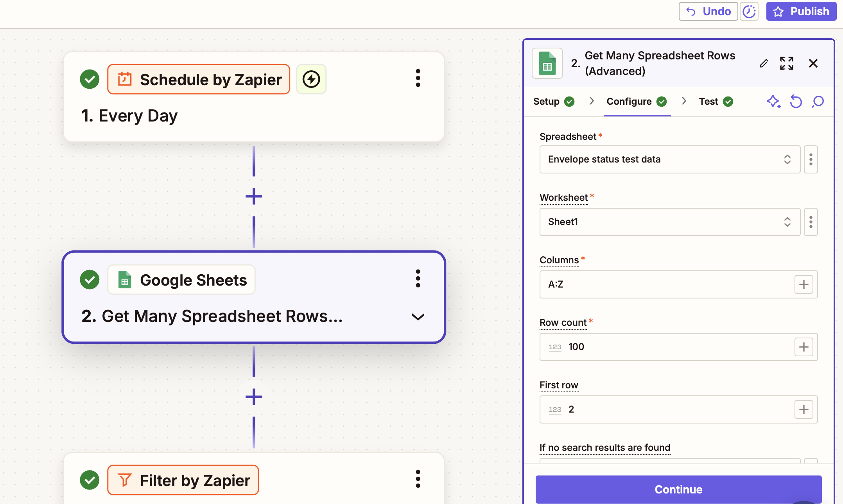Insert data into First row with plus
843x504 pixels.
point(804,409)
